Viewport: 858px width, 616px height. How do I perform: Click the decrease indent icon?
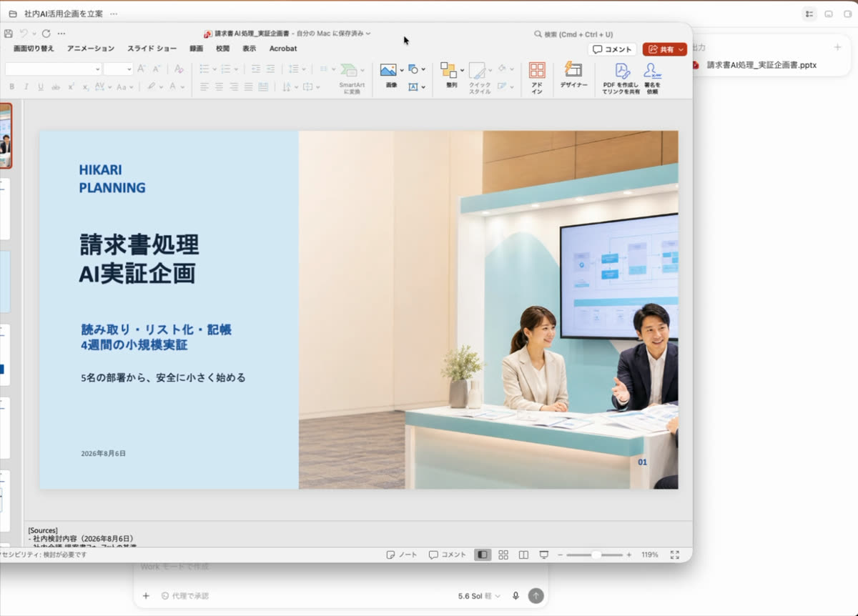click(x=256, y=69)
